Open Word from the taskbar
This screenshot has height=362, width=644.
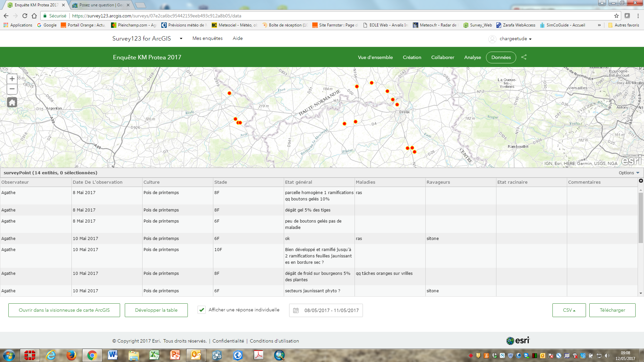[113, 355]
